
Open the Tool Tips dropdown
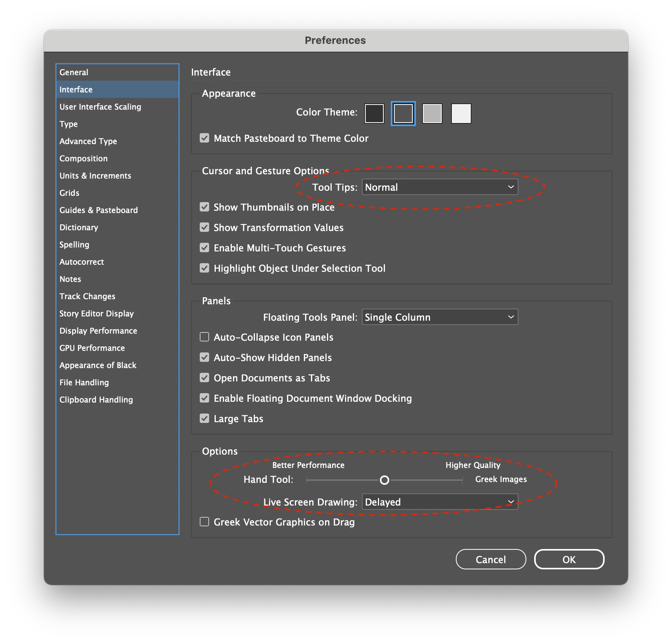point(440,187)
